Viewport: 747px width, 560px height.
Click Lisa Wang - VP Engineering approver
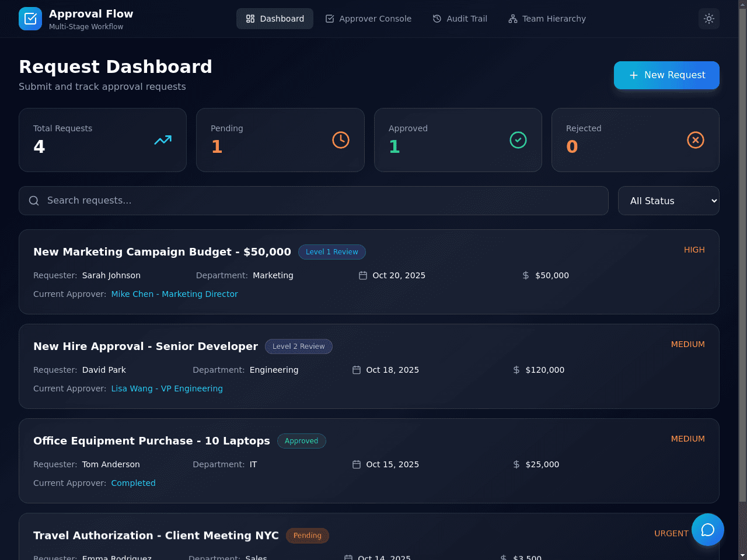pos(167,388)
